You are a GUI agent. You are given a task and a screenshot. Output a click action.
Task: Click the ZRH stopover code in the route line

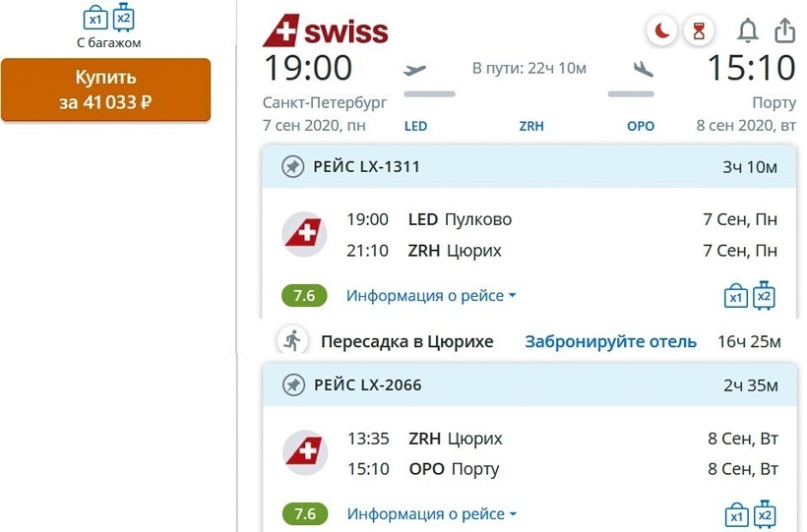point(531,126)
